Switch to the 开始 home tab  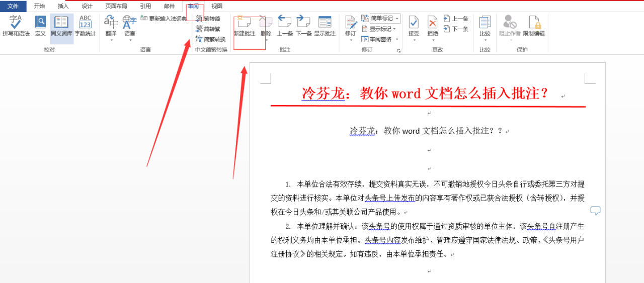tap(39, 6)
